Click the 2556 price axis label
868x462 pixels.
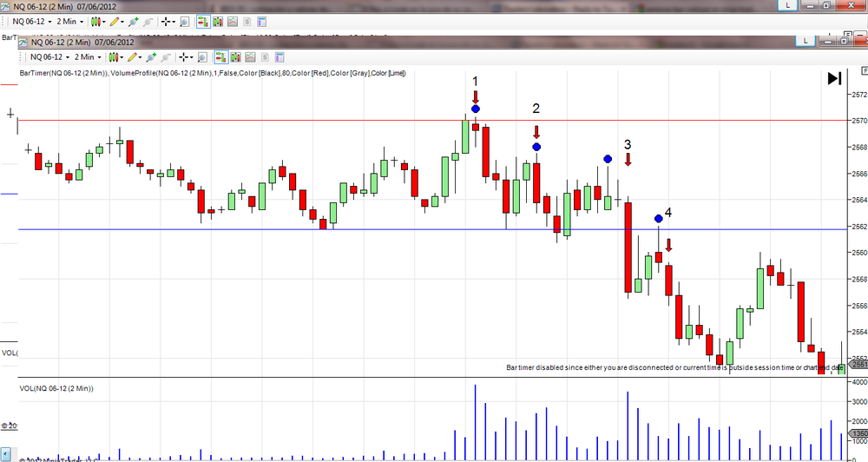click(859, 305)
